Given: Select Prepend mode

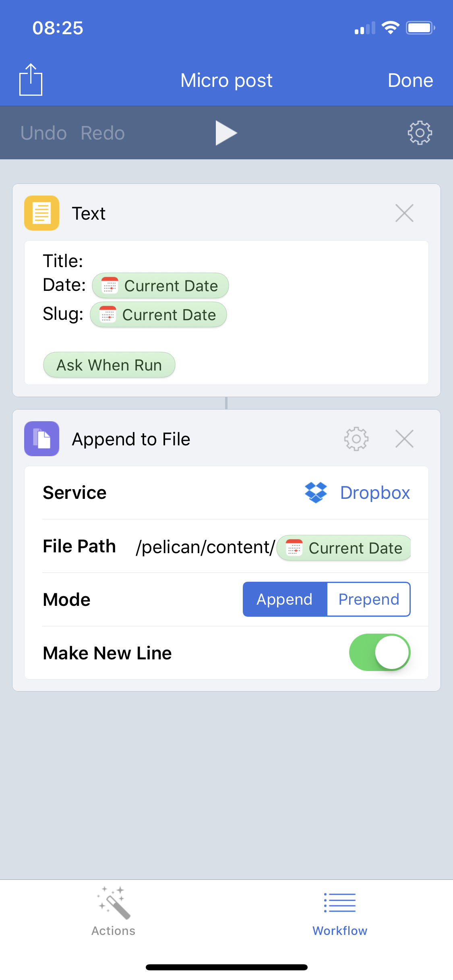Looking at the screenshot, I should (368, 599).
